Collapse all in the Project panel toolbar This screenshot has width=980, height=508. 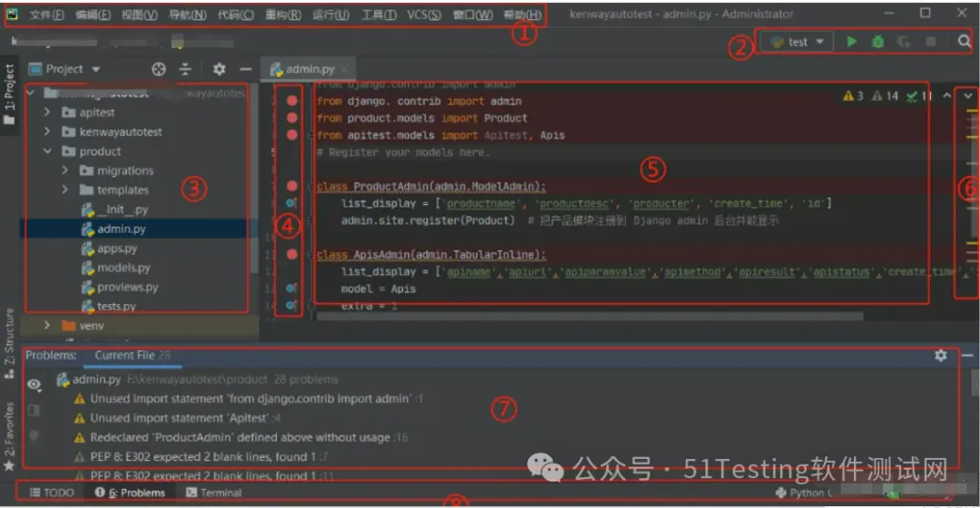coord(186,69)
